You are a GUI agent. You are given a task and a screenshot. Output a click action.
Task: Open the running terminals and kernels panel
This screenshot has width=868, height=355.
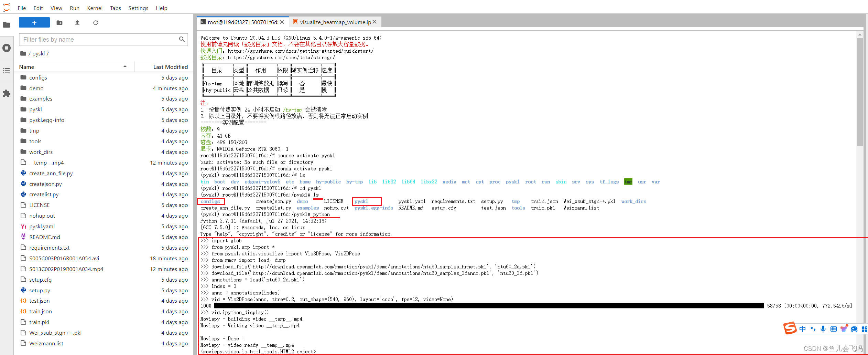(7, 48)
